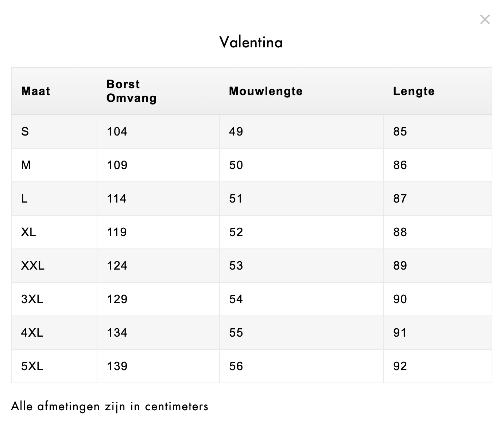Click length value 87 for size L
Screen dimensions: 504x427
[x=400, y=199]
